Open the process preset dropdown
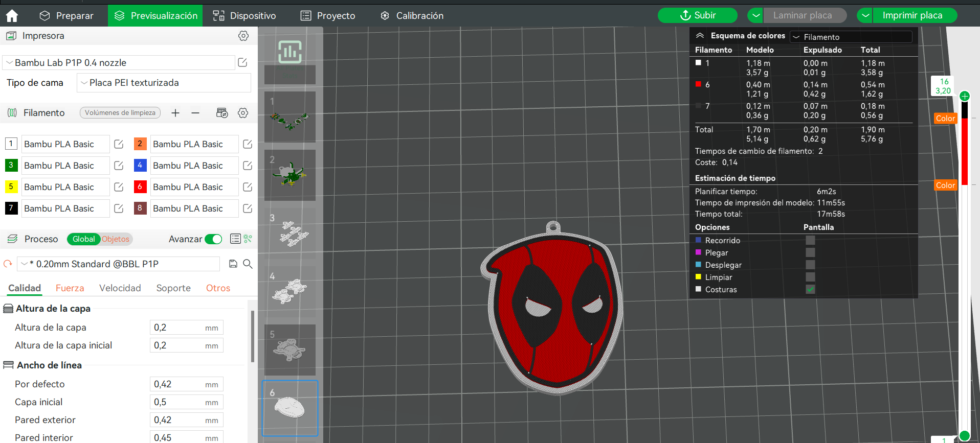Image resolution: width=980 pixels, height=443 pixels. pos(119,264)
